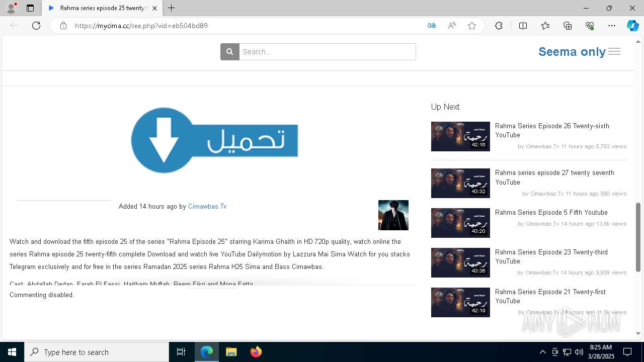Viewport: 644px width, 362px height.
Task: Open the Cimawbas.Tv uploader link
Action: 207,206
